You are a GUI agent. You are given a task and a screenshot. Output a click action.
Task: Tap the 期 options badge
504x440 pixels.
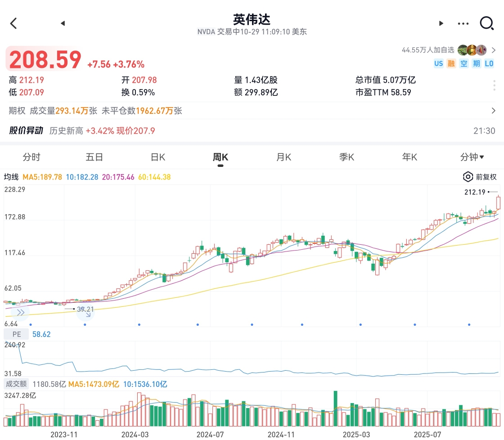coord(477,63)
